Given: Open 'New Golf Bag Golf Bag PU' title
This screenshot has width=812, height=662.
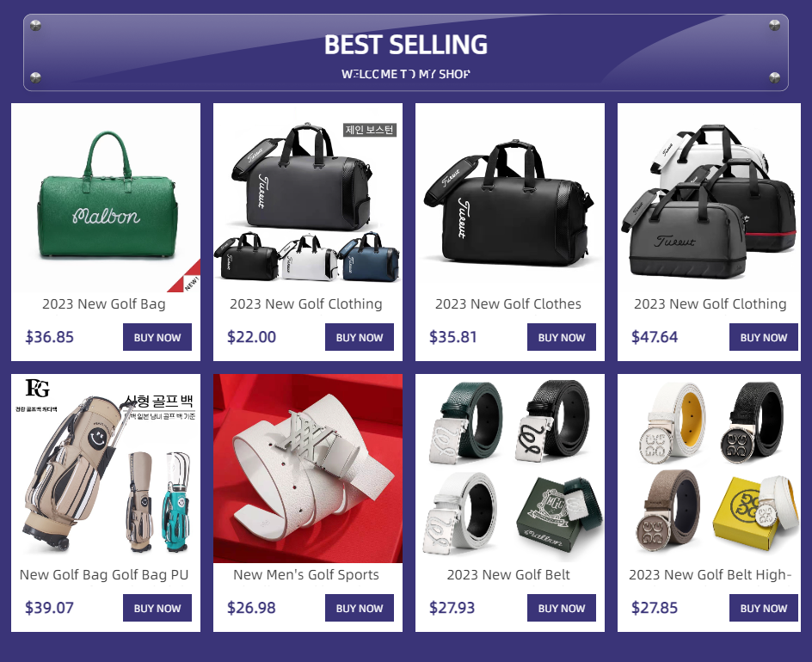Looking at the screenshot, I should [x=104, y=574].
